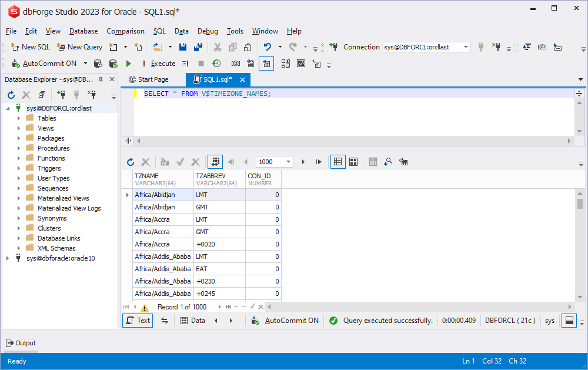Image resolution: width=588 pixels, height=370 pixels.
Task: Save the document with the floppy disk icon
Action: [183, 47]
